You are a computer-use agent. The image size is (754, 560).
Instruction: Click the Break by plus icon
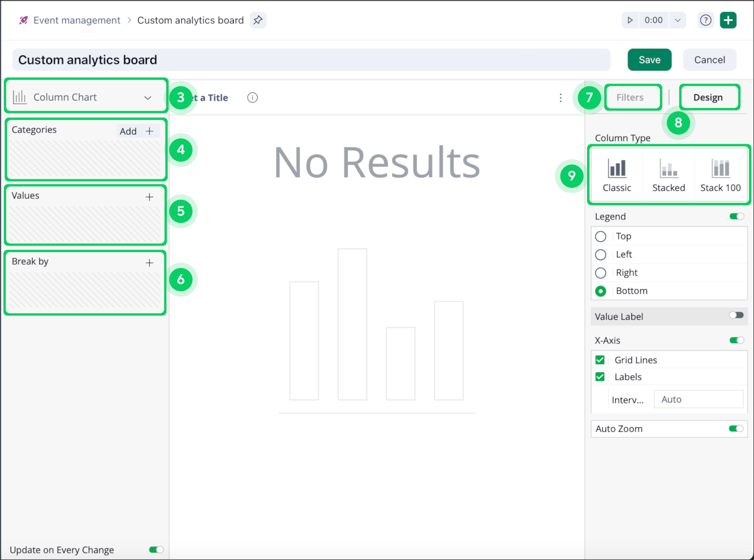coord(149,263)
